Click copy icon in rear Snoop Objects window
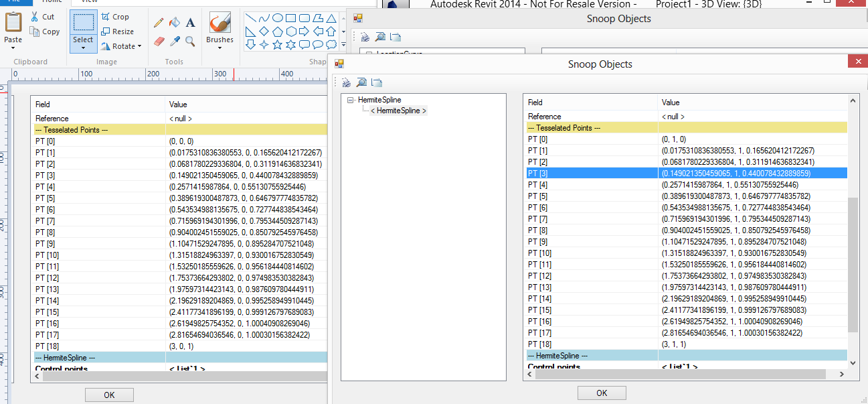The height and width of the screenshot is (404, 868). [x=396, y=37]
